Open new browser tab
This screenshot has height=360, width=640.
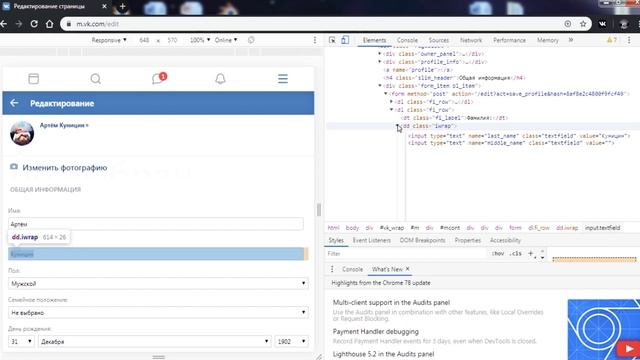tap(122, 7)
